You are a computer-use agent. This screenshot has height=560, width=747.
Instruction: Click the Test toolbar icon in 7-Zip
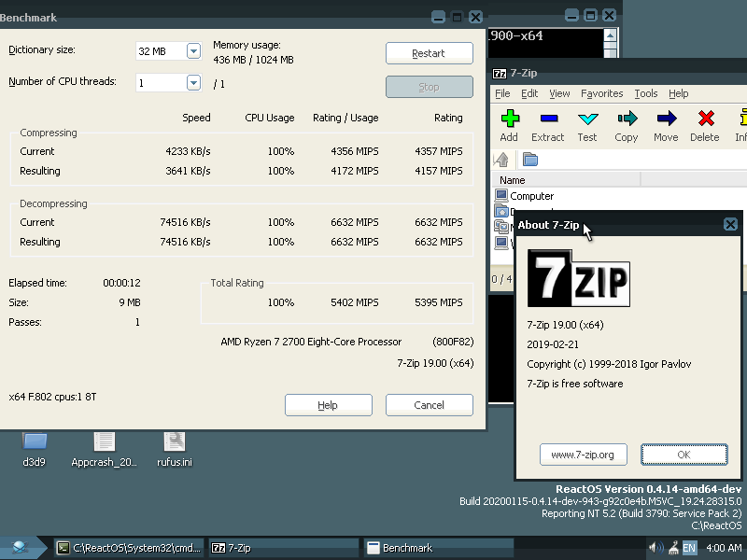click(587, 126)
